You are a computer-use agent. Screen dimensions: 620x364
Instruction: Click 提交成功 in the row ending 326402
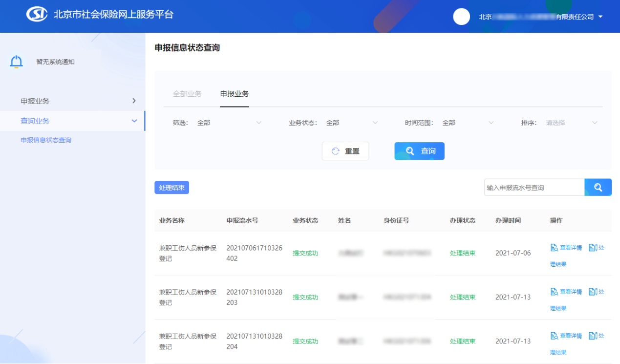(305, 253)
